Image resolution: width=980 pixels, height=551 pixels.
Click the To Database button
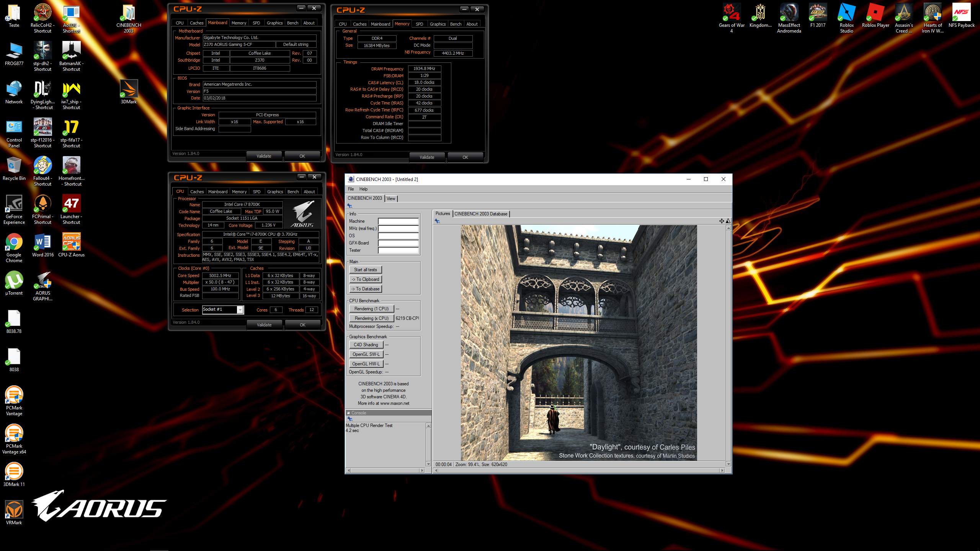[365, 289]
